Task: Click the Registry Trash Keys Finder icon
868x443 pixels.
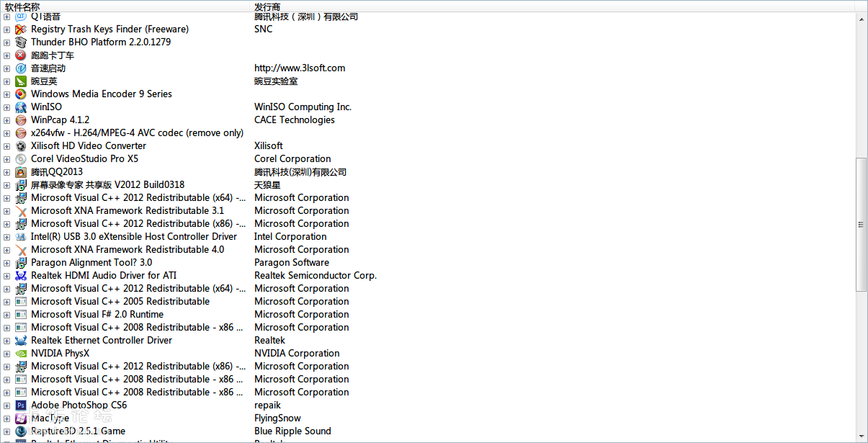Action: 21,30
